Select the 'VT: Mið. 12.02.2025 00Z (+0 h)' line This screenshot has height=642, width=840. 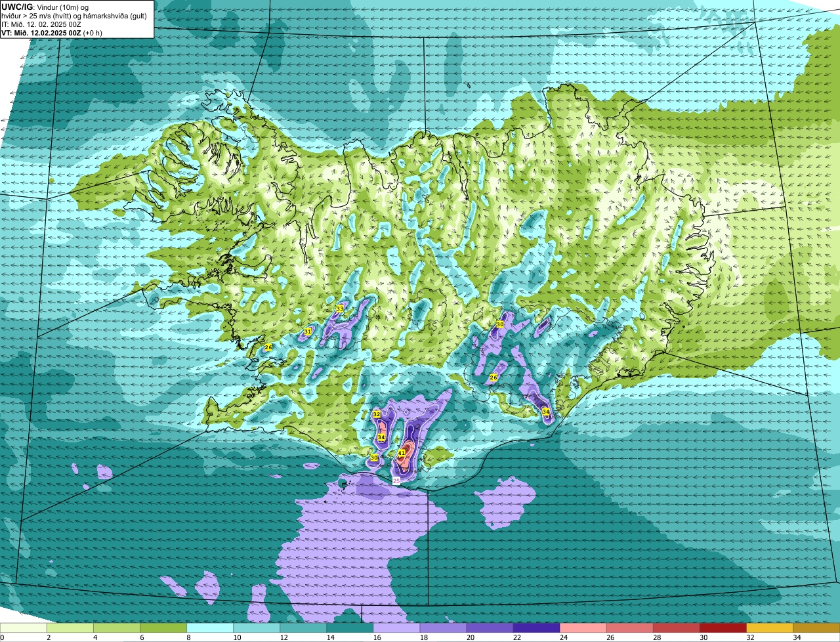pos(51,32)
